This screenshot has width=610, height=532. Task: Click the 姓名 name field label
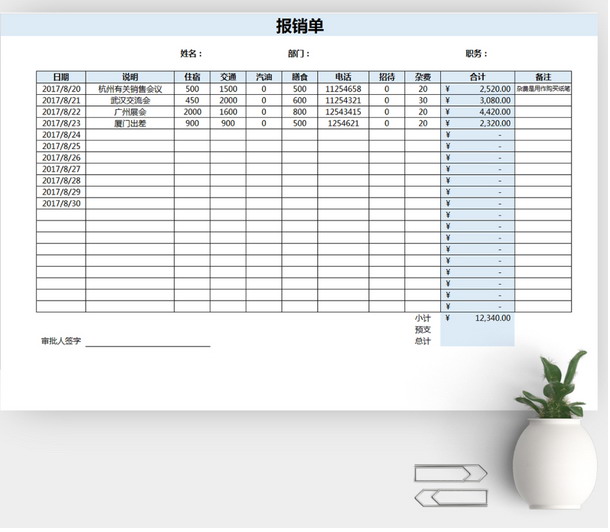coord(191,54)
